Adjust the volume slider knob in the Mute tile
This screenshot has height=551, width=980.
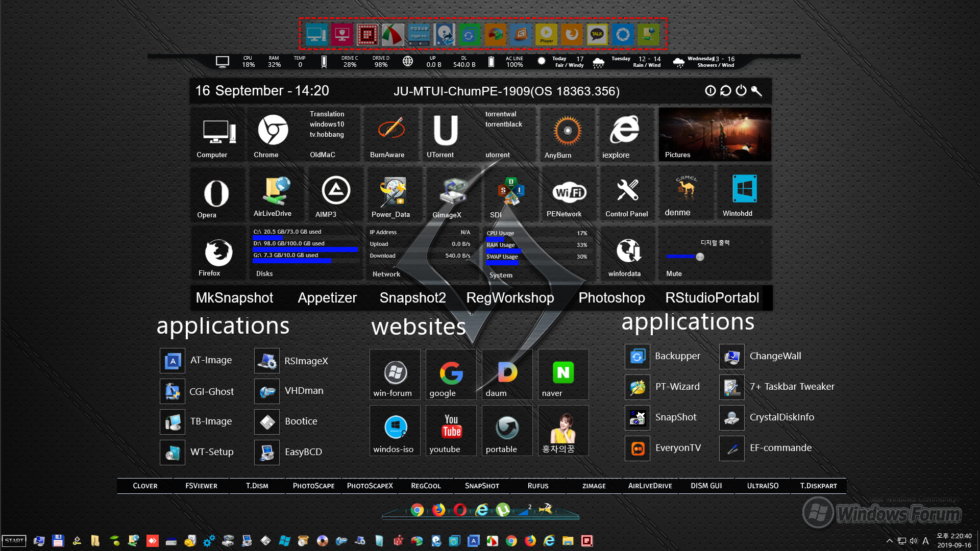(700, 257)
